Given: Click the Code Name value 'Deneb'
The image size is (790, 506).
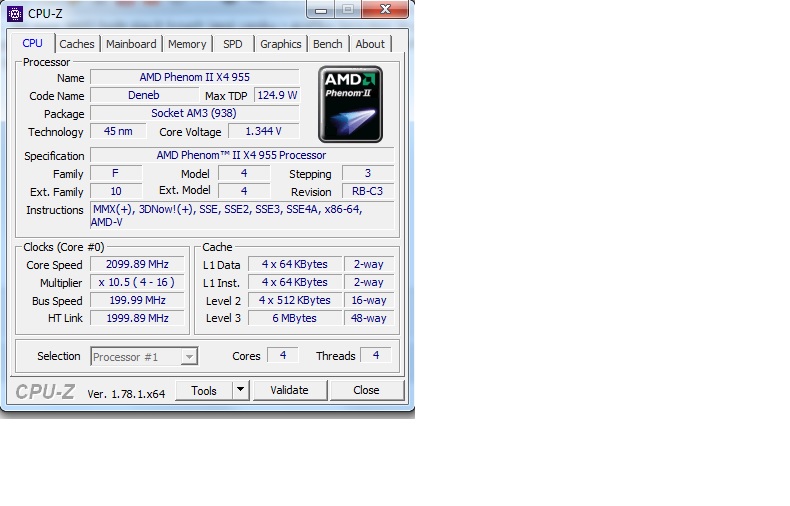Looking at the screenshot, I should pos(144,95).
